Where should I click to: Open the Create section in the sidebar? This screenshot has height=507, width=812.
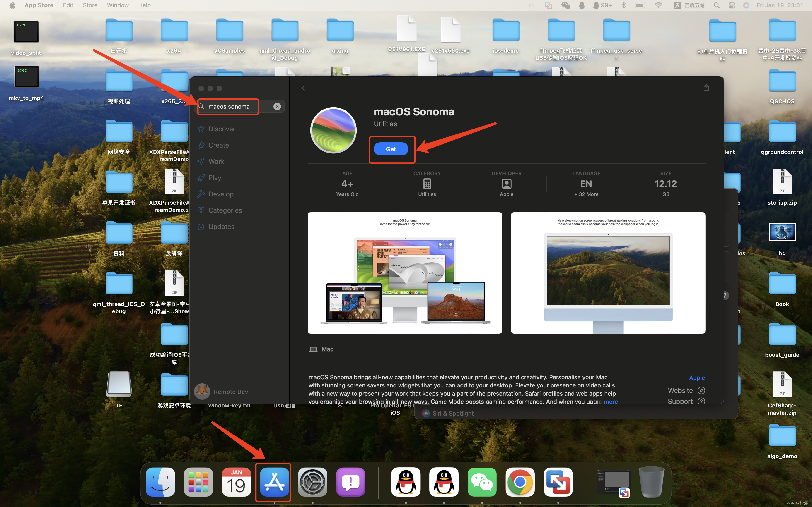point(218,145)
